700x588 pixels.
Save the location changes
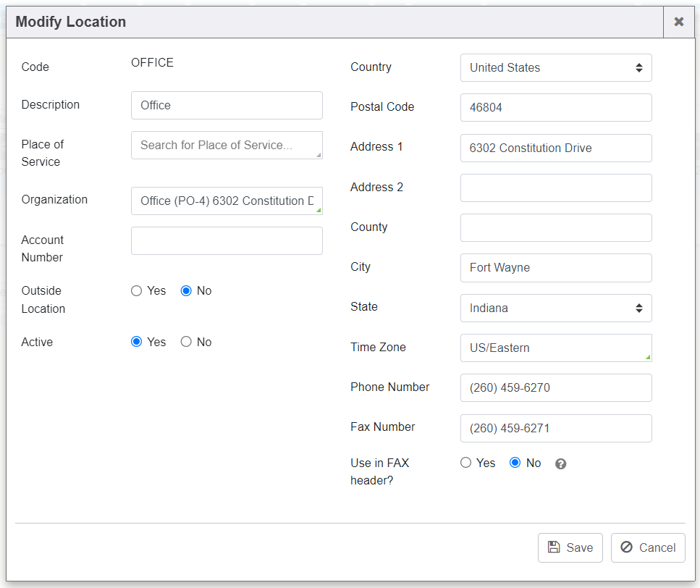click(x=570, y=547)
